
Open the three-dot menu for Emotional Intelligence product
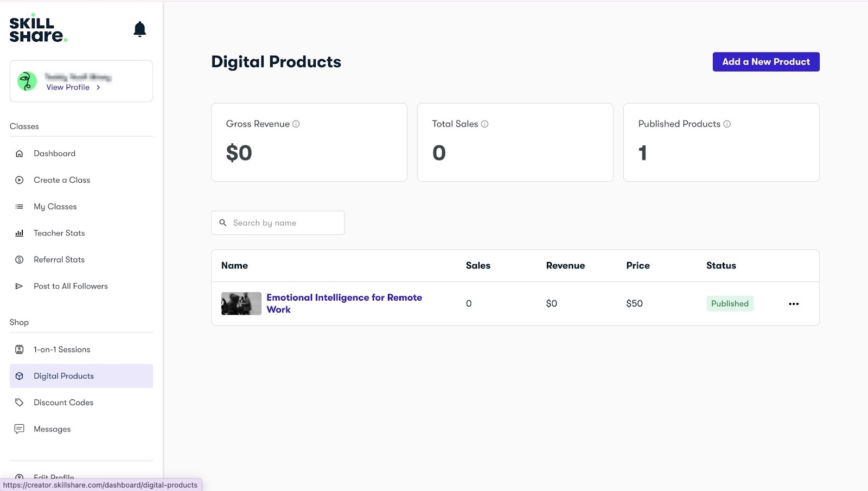(794, 304)
